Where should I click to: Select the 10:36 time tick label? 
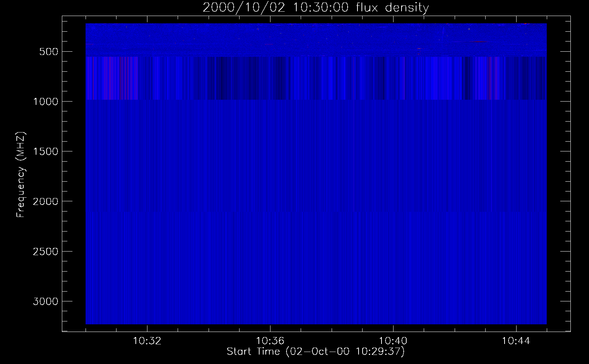pos(270,341)
